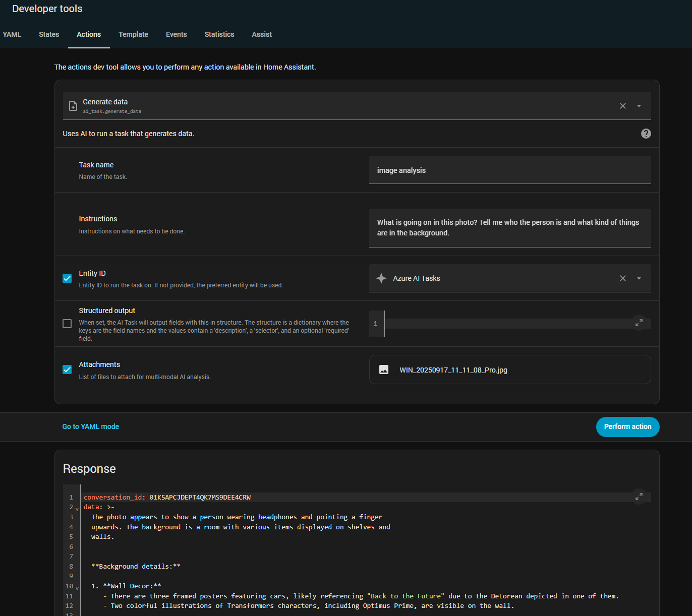Open the Generate data action dropdown
This screenshot has width=692, height=616.
pos(639,106)
